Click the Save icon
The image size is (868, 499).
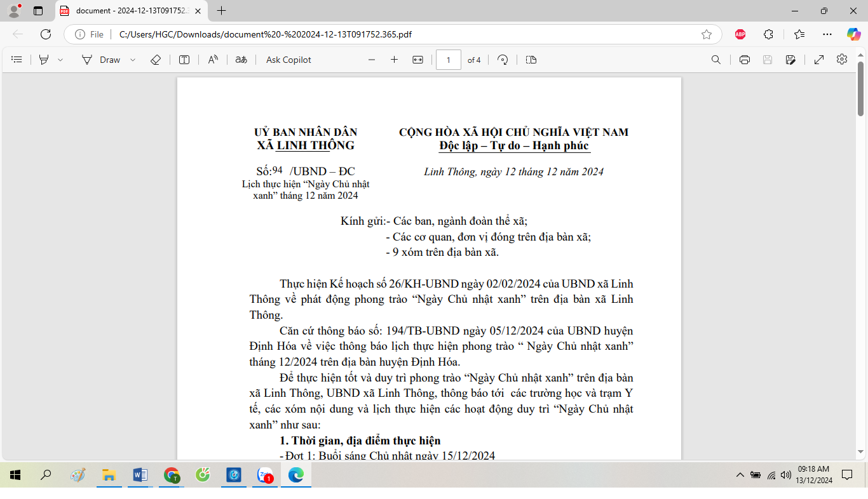(x=768, y=60)
